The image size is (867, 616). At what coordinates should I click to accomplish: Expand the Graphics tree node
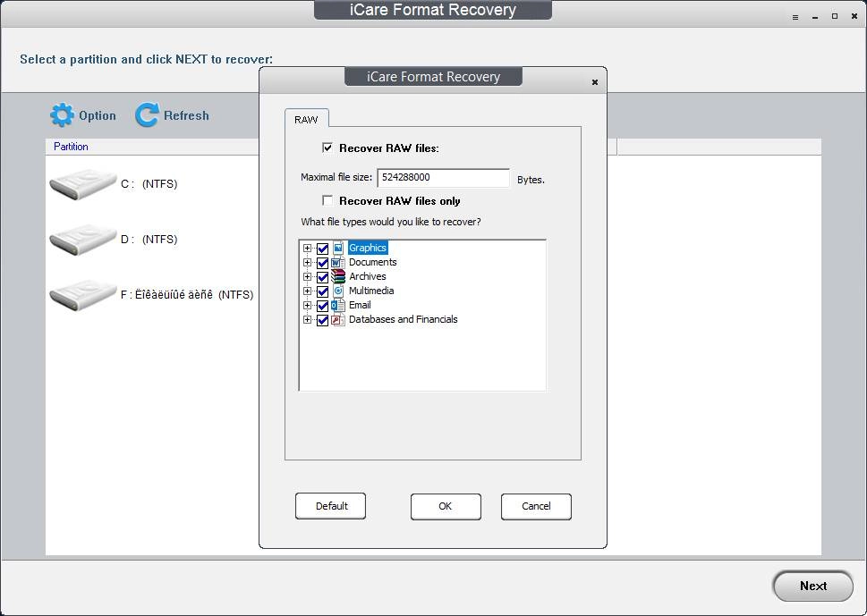tap(308, 249)
